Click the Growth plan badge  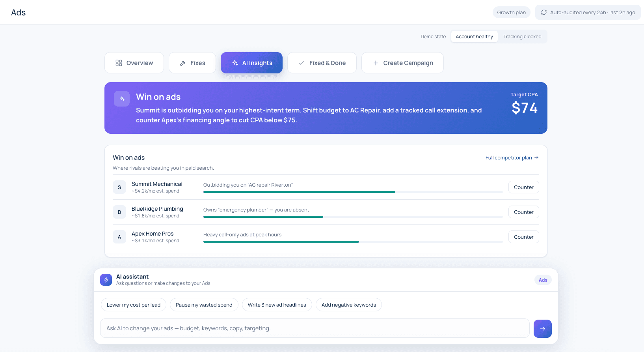[511, 12]
